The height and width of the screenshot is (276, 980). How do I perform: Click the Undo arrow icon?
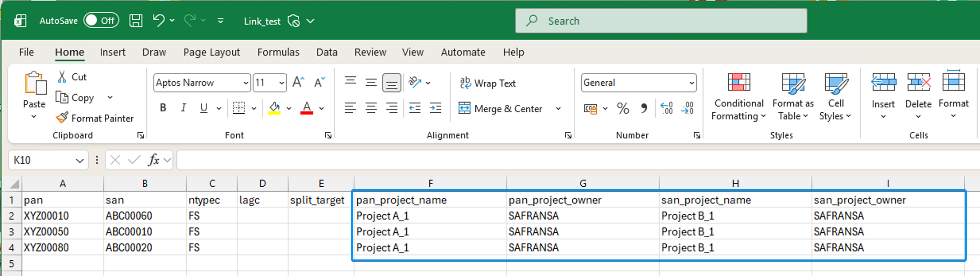point(158,21)
